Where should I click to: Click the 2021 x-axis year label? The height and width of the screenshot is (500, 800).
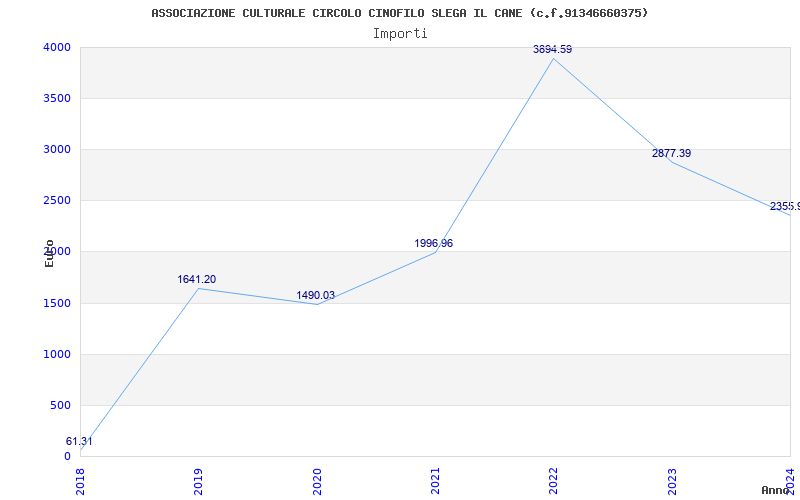point(435,482)
